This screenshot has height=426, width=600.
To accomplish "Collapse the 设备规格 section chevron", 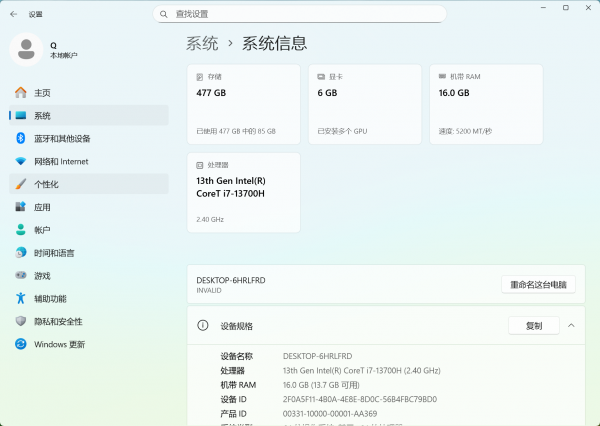I will [x=571, y=325].
